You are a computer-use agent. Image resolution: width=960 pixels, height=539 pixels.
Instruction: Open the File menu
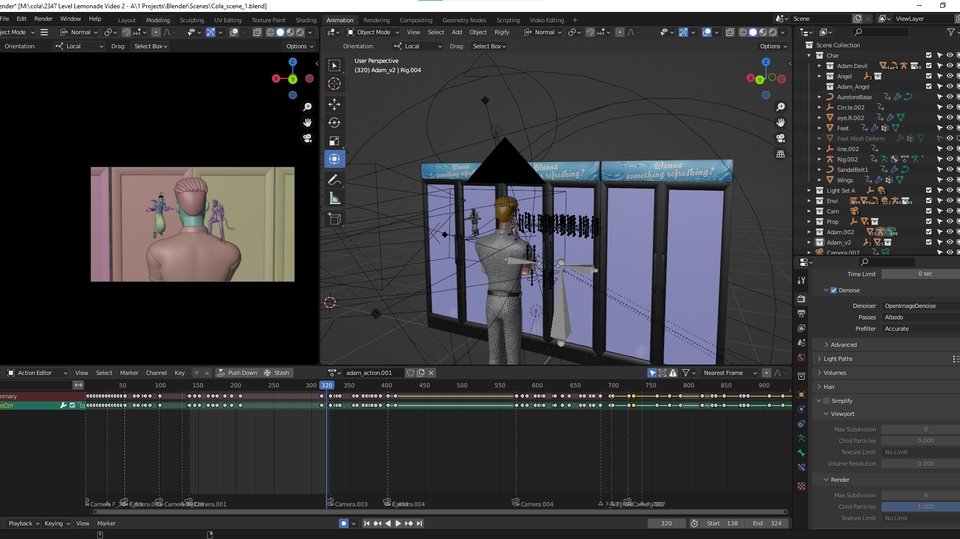[x=5, y=19]
